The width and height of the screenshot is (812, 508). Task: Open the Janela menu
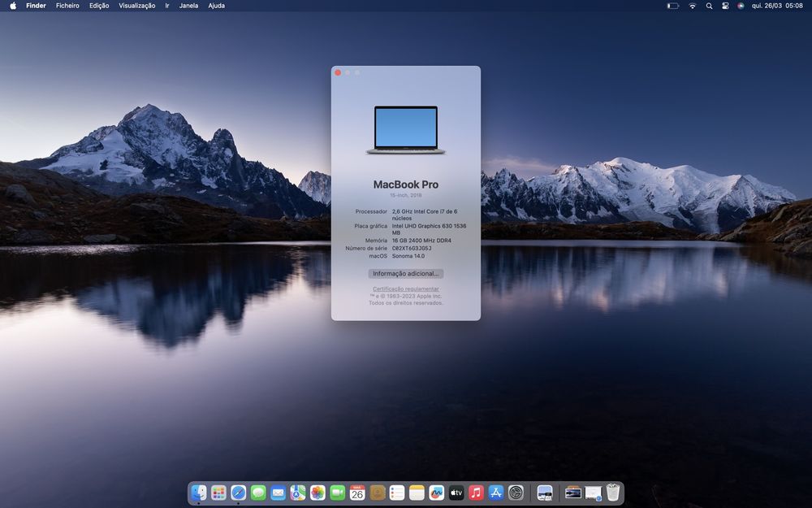(188, 6)
